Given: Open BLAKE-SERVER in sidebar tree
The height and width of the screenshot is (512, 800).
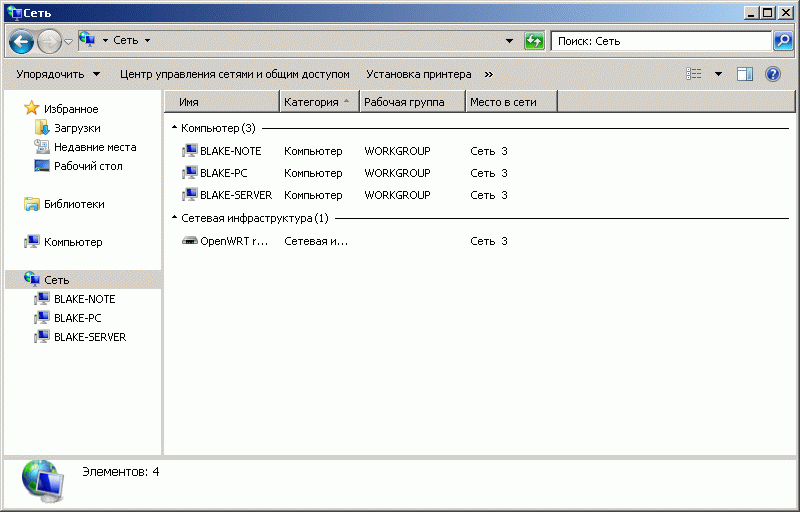Looking at the screenshot, I should click(90, 337).
